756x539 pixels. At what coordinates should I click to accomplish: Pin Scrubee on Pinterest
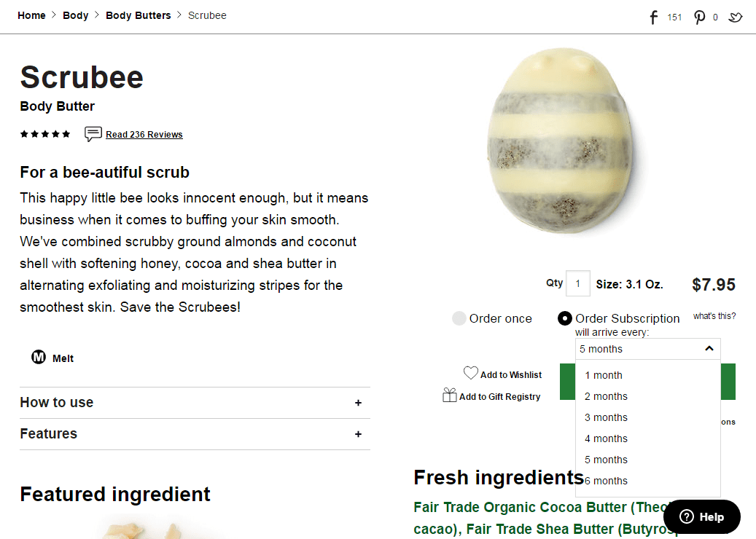point(699,17)
